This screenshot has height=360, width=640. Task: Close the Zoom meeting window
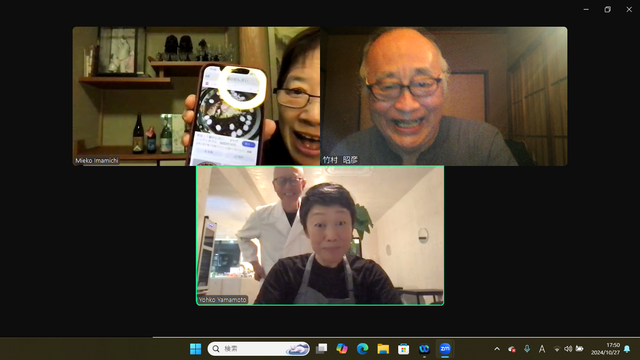pyautogui.click(x=629, y=9)
